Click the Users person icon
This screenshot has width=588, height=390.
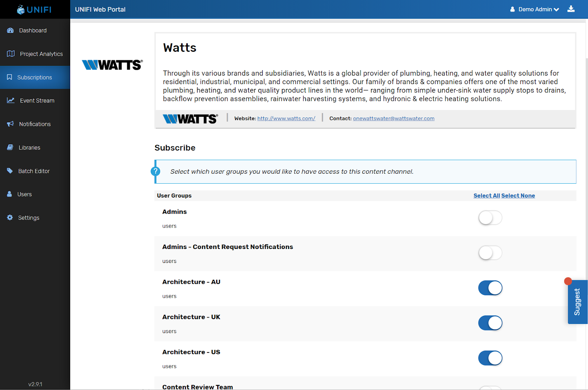click(x=10, y=194)
